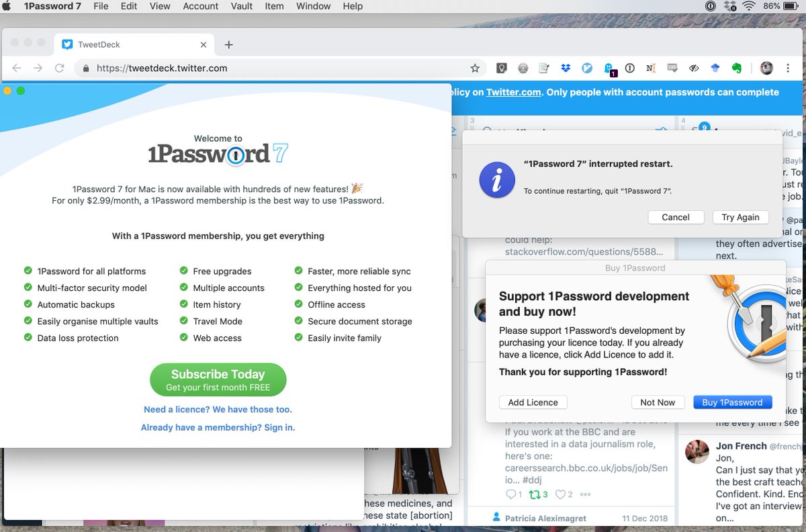Go forward in the browser
The image size is (806, 532).
click(38, 68)
